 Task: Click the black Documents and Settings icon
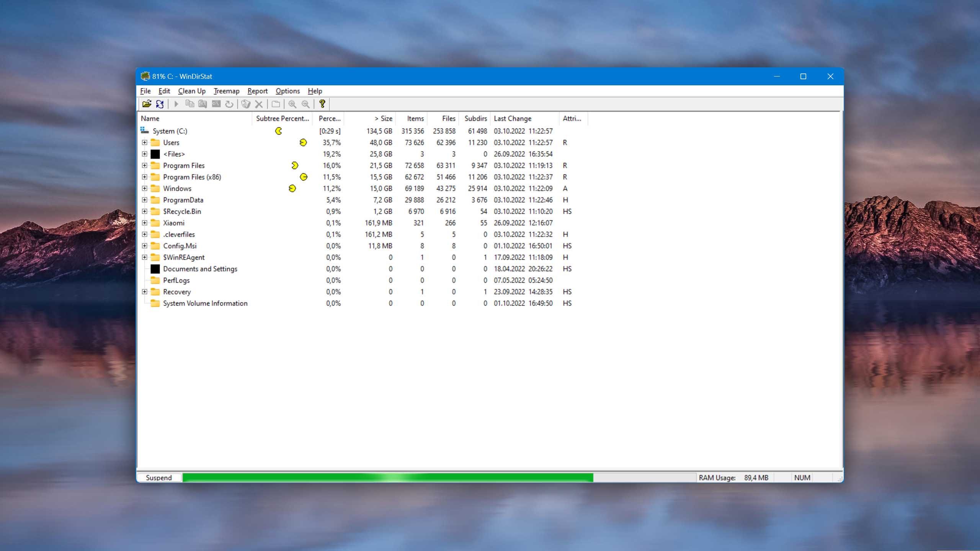point(155,269)
